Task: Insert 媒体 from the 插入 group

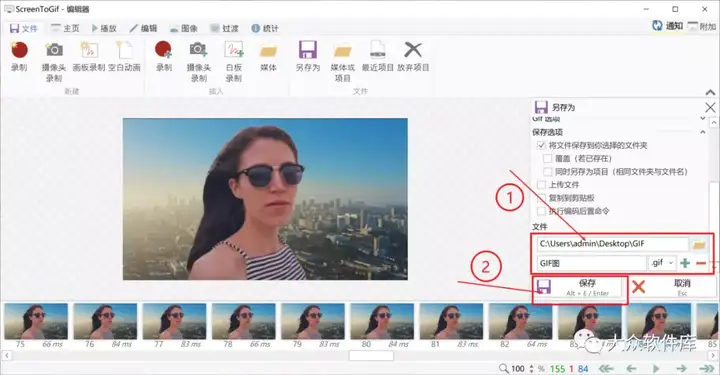Action: [268, 56]
